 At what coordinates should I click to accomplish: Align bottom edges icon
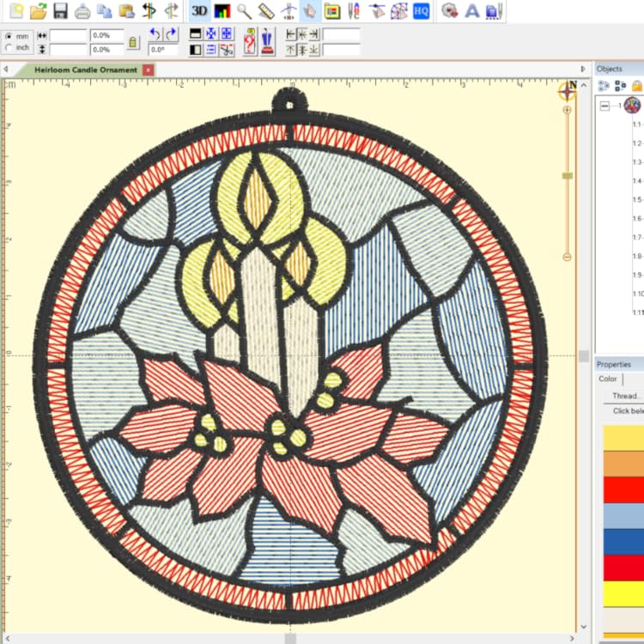(314, 50)
